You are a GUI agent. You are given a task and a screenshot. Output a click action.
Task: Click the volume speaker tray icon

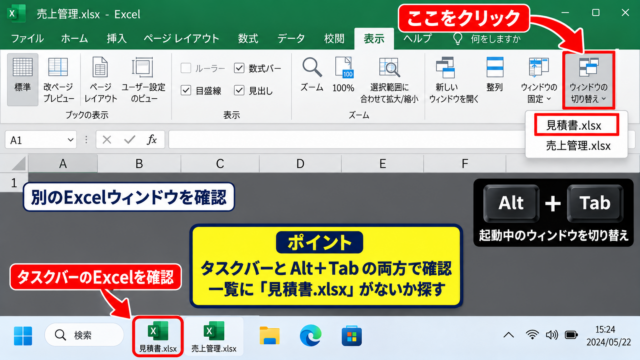pyautogui.click(x=552, y=335)
